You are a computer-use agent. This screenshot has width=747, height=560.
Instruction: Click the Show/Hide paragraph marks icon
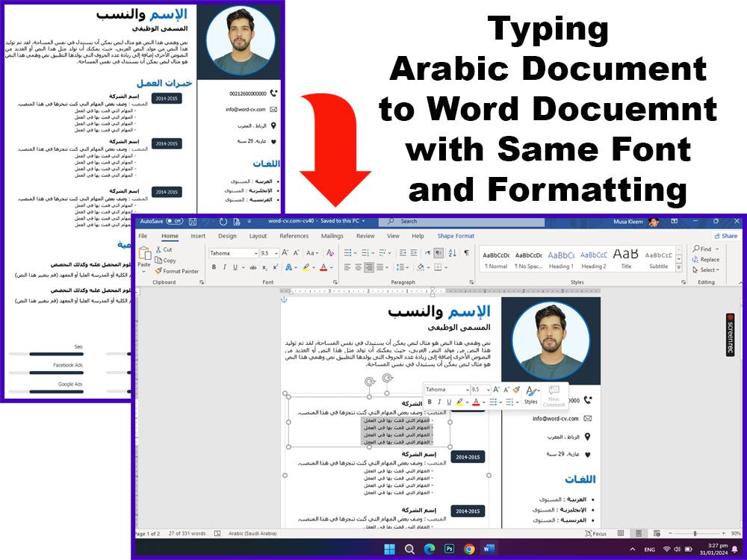[x=466, y=253]
